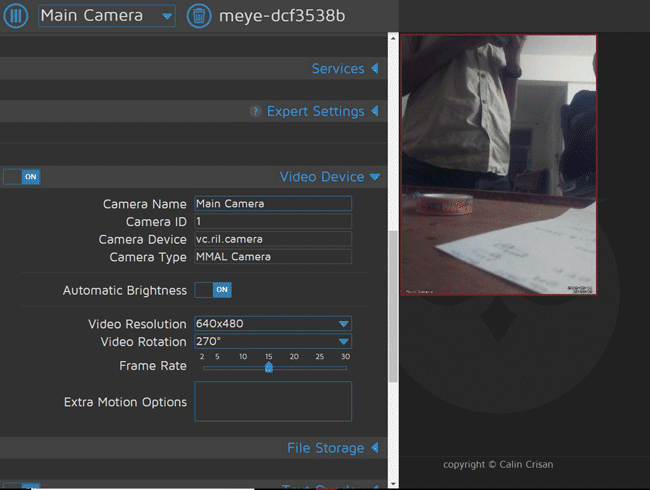This screenshot has height=490, width=650.
Task: Click the Extra Motion Options text area
Action: [273, 402]
